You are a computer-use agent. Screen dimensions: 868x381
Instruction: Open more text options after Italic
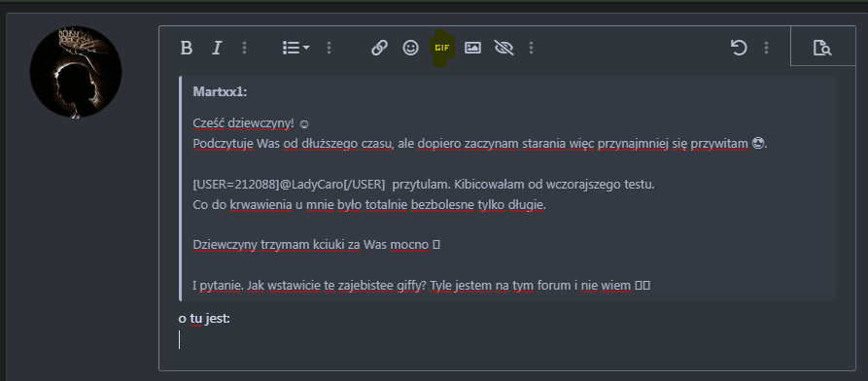[x=245, y=49]
